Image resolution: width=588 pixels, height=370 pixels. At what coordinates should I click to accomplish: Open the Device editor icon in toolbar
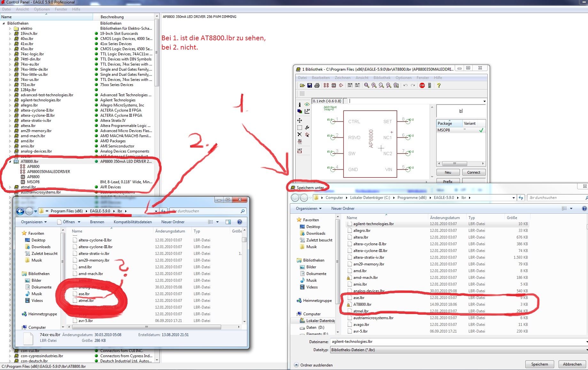coord(326,85)
